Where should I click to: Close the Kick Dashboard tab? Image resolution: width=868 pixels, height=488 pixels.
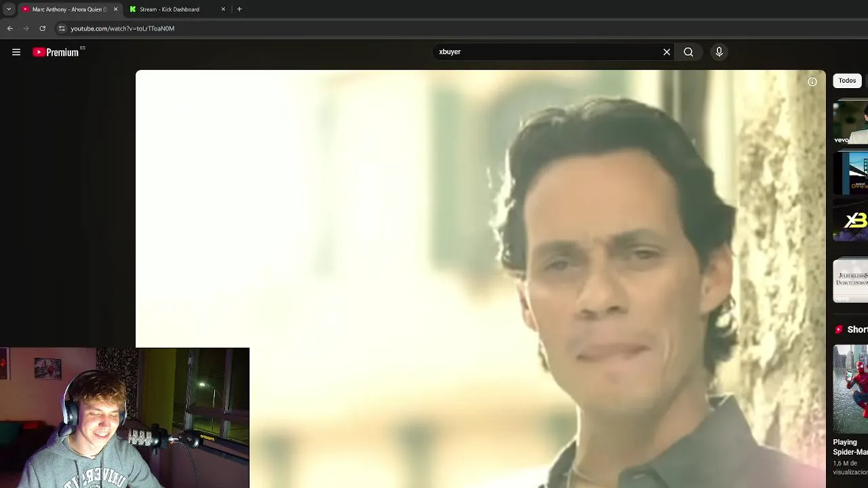(223, 9)
